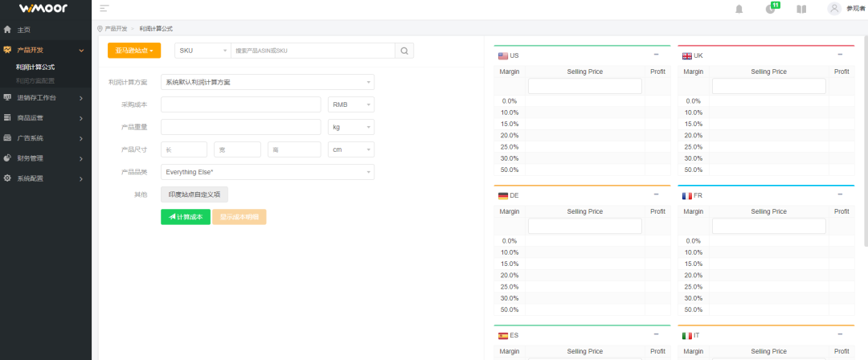868x360 pixels.
Task: Open the 亚马逊站点 dropdown button
Action: tap(134, 51)
